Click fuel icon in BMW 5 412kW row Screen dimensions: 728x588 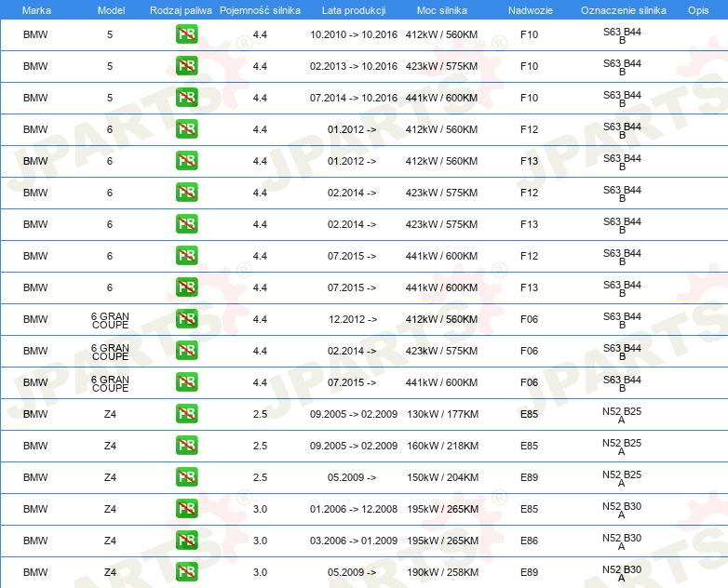(186, 33)
